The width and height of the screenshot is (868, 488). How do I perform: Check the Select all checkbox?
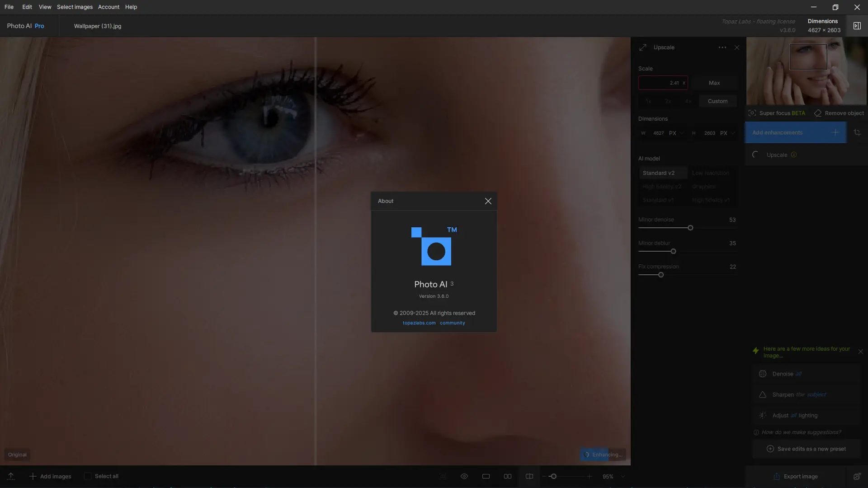[88, 476]
